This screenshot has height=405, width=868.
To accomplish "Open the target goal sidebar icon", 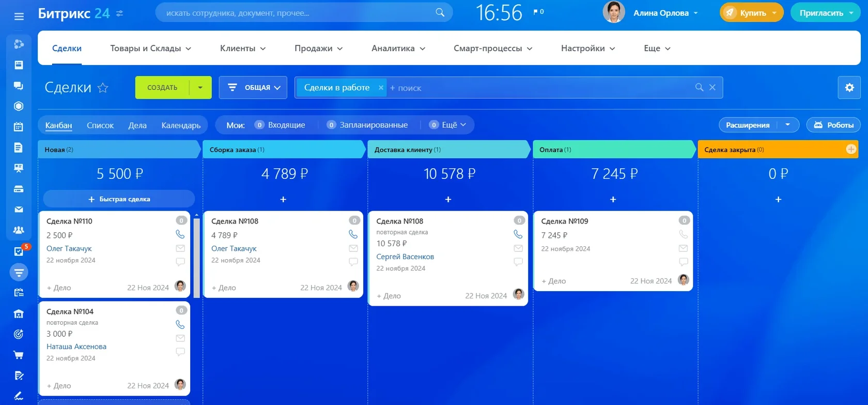I will [x=19, y=334].
